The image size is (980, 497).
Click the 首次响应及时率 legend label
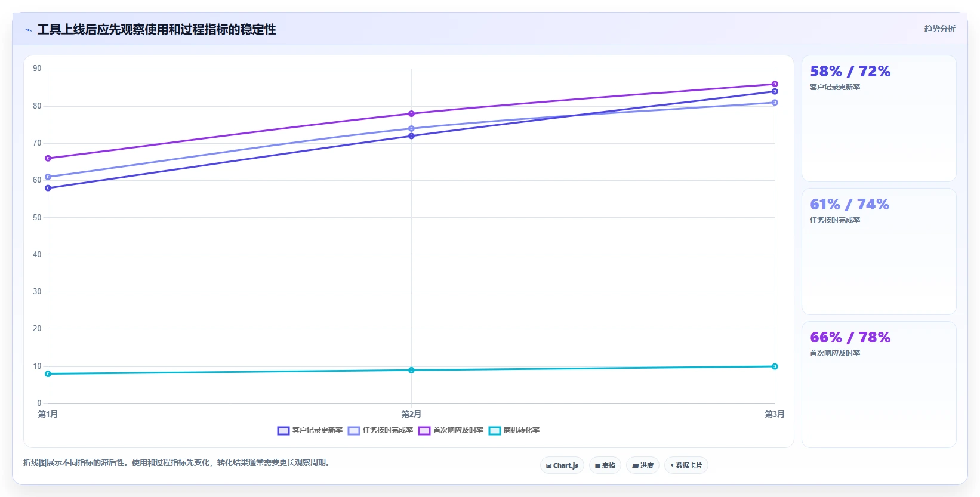coord(458,430)
